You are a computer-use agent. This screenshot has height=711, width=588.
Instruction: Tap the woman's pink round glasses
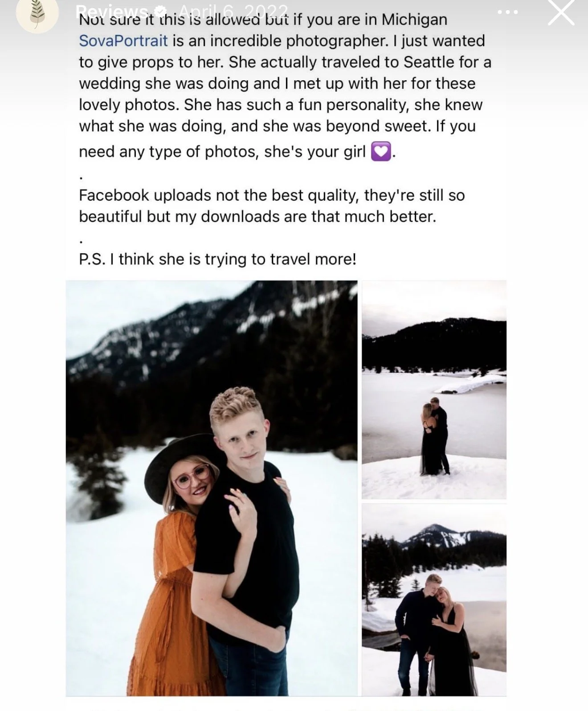click(192, 477)
